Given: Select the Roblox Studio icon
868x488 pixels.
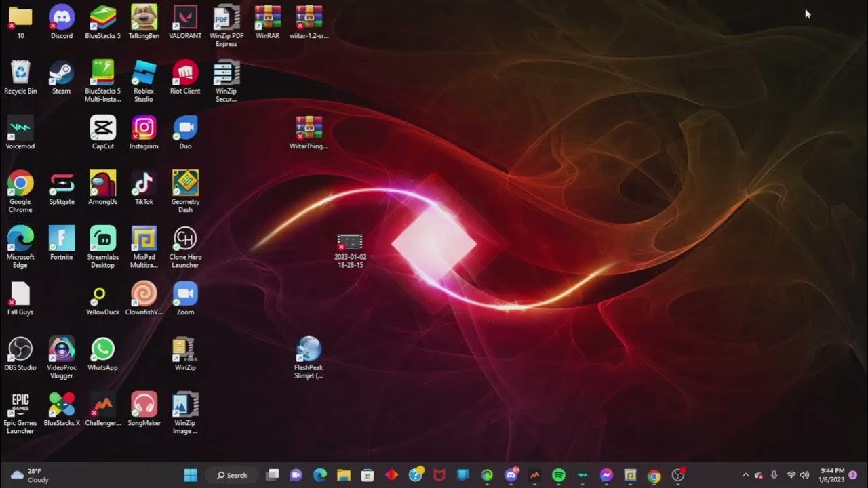Looking at the screenshot, I should (144, 81).
